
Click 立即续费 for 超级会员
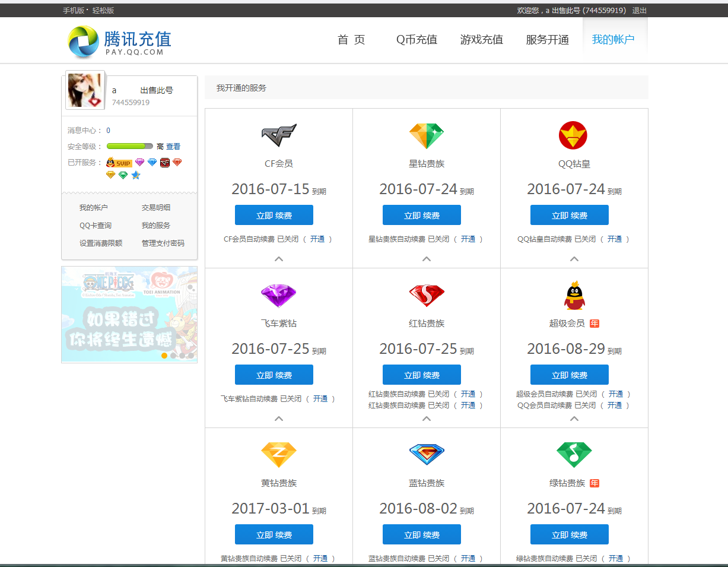(570, 375)
